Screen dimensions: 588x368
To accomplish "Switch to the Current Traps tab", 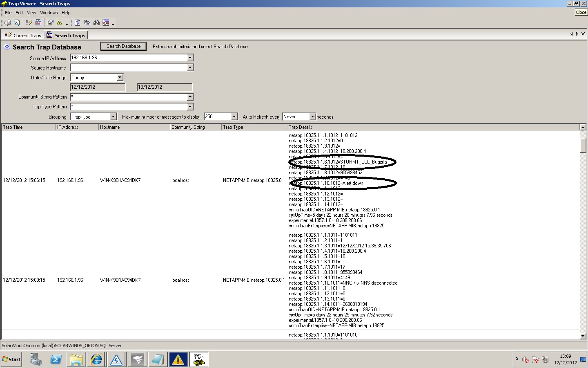I will 23,36.
